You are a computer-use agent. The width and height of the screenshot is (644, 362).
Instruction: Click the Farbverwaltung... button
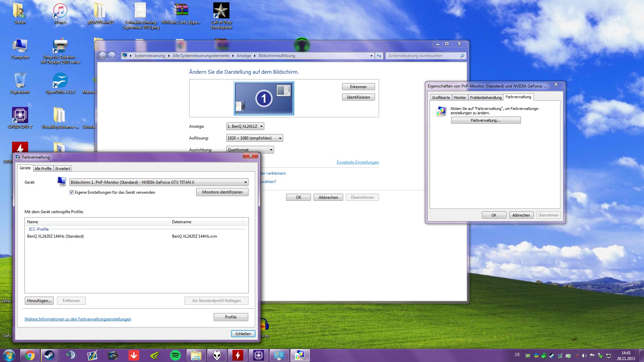pos(485,120)
